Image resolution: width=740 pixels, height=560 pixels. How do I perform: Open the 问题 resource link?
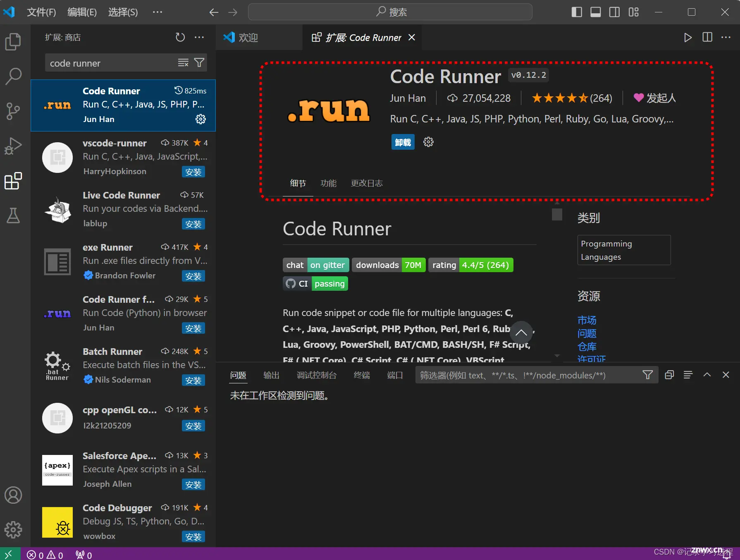(x=587, y=333)
